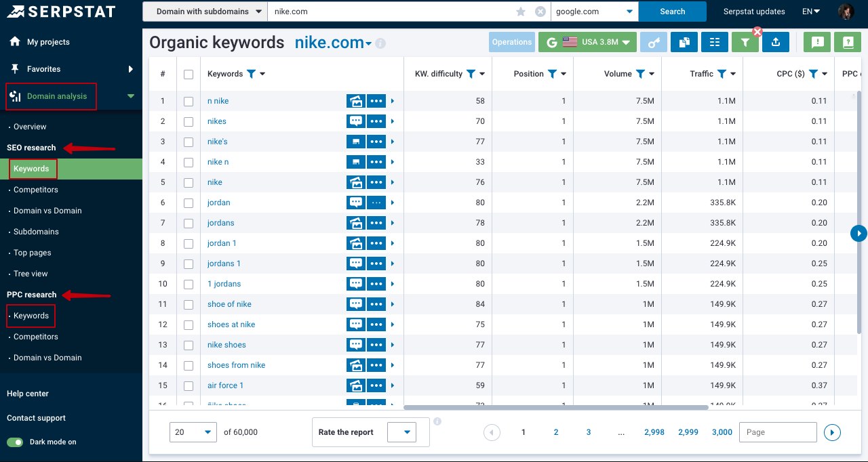
Task: Open the nike.com title dropdown arrow
Action: (368, 44)
